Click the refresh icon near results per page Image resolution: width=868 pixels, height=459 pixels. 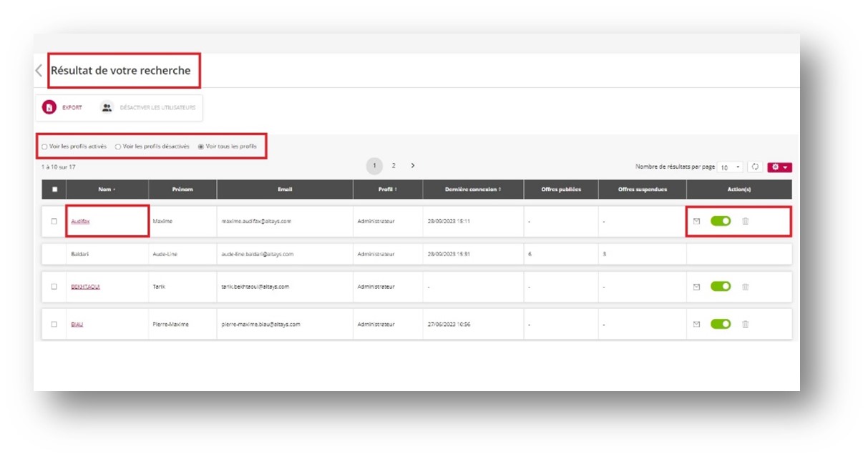[754, 167]
